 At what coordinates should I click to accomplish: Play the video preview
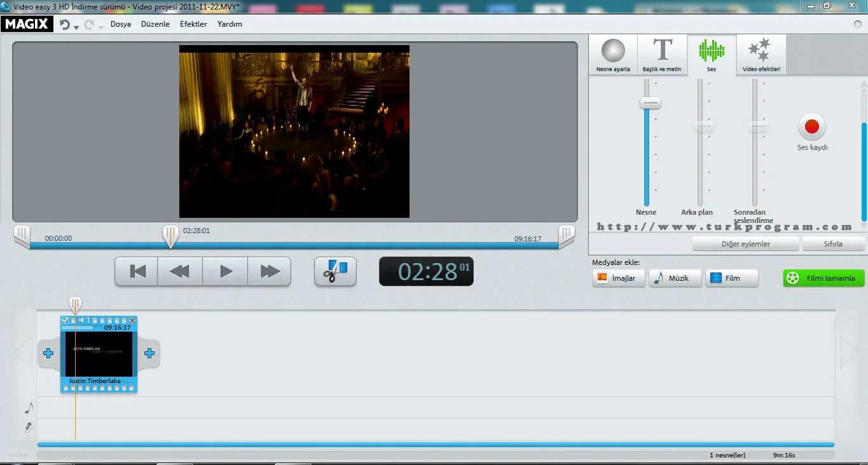pos(225,271)
